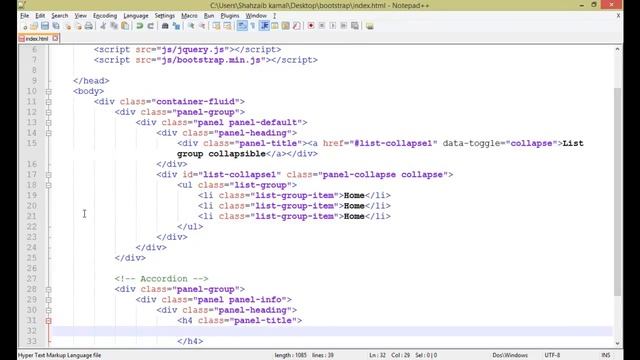The height and width of the screenshot is (360, 640).
Task: Click scrollbar up arrow
Action: [618, 49]
